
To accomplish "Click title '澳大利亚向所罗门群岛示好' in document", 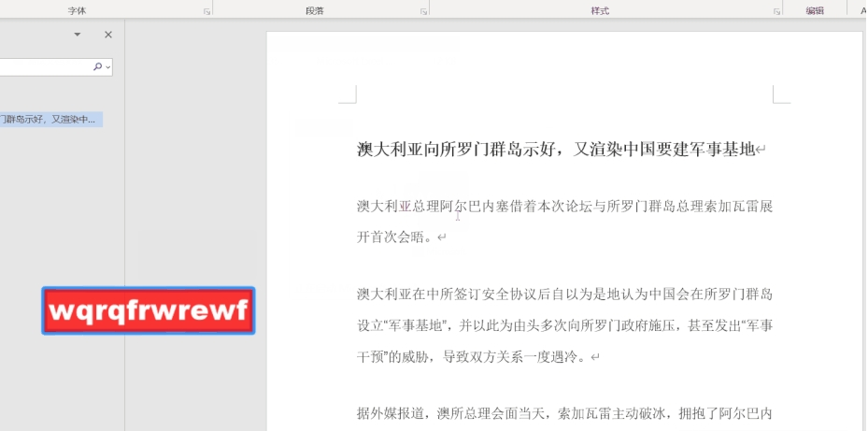I will coord(459,150).
